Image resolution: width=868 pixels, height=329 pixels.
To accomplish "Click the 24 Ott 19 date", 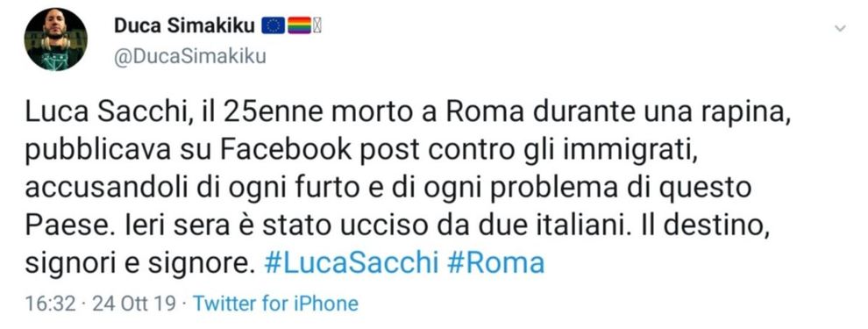I will click(134, 304).
